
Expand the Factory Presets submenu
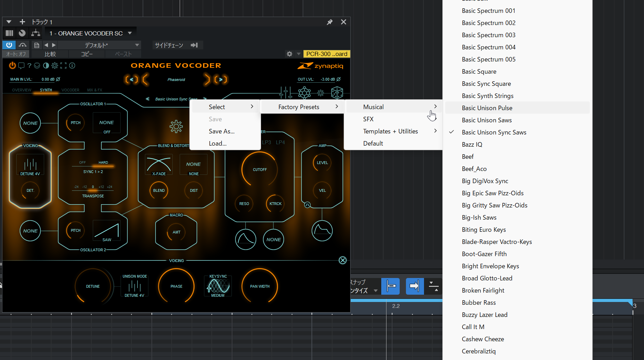coord(303,107)
